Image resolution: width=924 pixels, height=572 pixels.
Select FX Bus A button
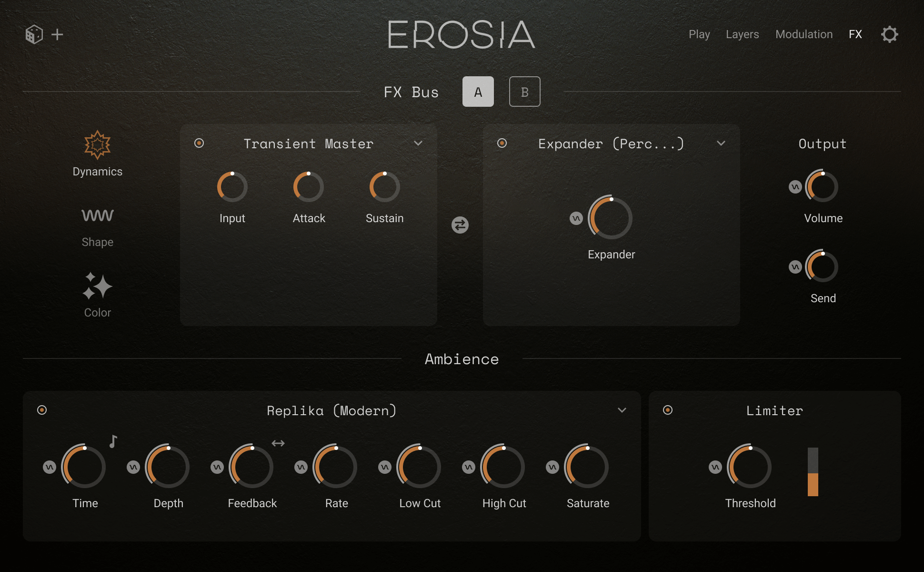click(x=478, y=92)
